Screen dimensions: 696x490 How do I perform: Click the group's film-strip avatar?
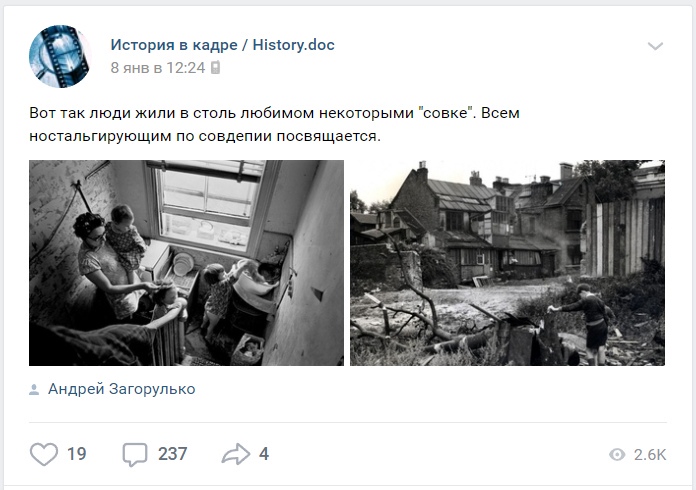(x=59, y=56)
